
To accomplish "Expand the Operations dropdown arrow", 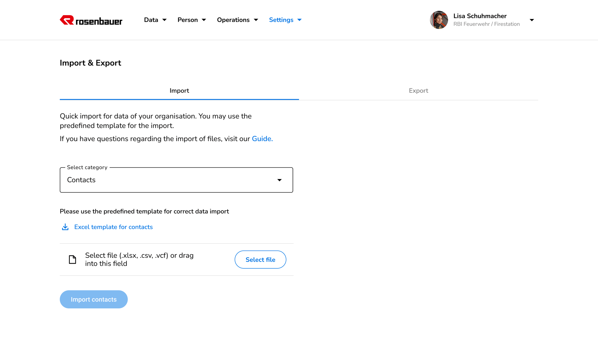I will coord(256,20).
